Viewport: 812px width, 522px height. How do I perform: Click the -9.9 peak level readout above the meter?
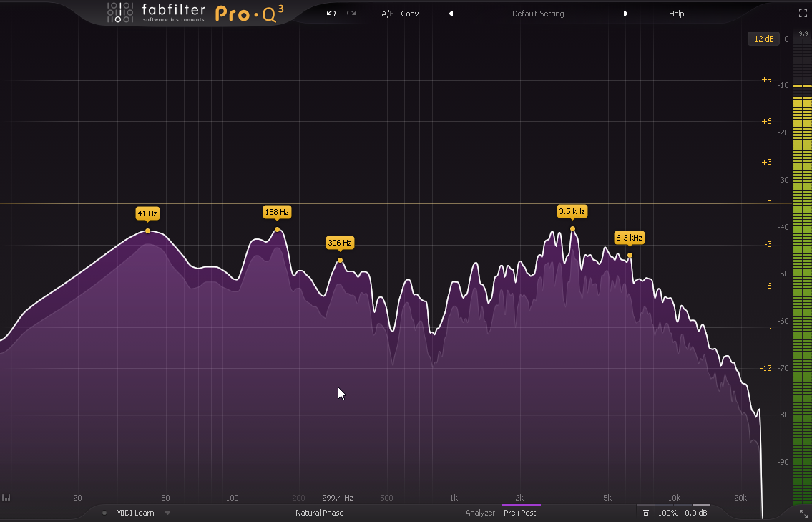[803, 34]
